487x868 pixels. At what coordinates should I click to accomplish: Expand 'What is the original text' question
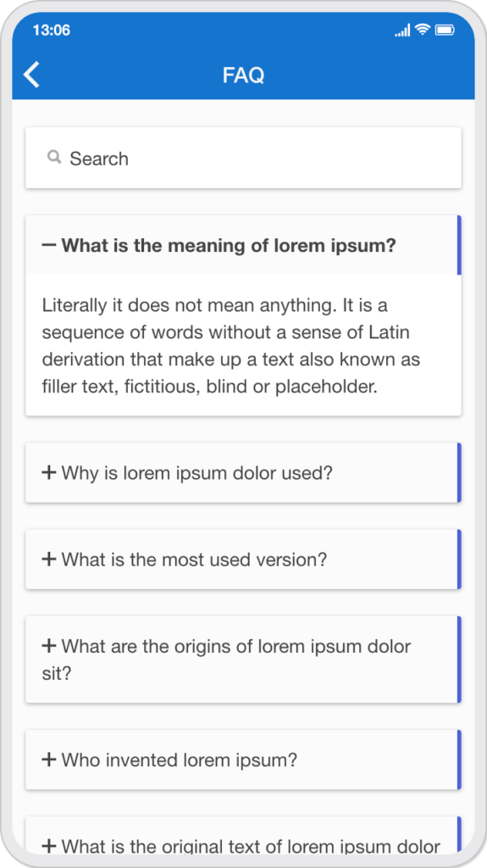244,835
